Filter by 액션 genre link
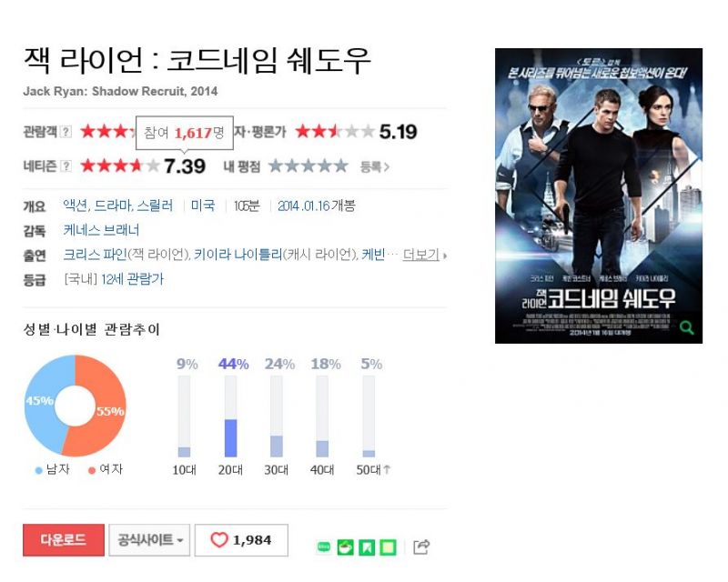Image resolution: width=728 pixels, height=582 pixels. 76,206
